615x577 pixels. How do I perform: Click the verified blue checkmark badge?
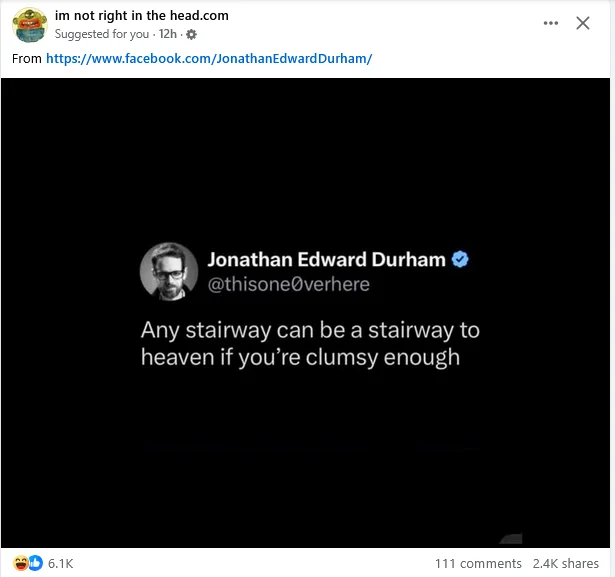pyautogui.click(x=460, y=259)
